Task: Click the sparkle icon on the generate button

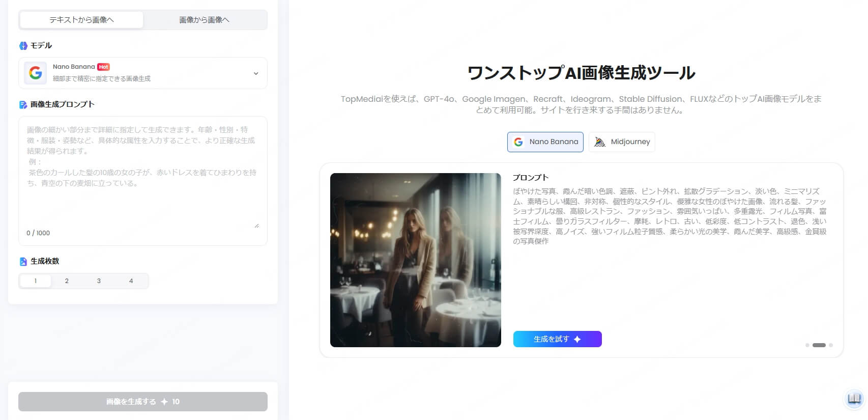Action: coord(164,402)
